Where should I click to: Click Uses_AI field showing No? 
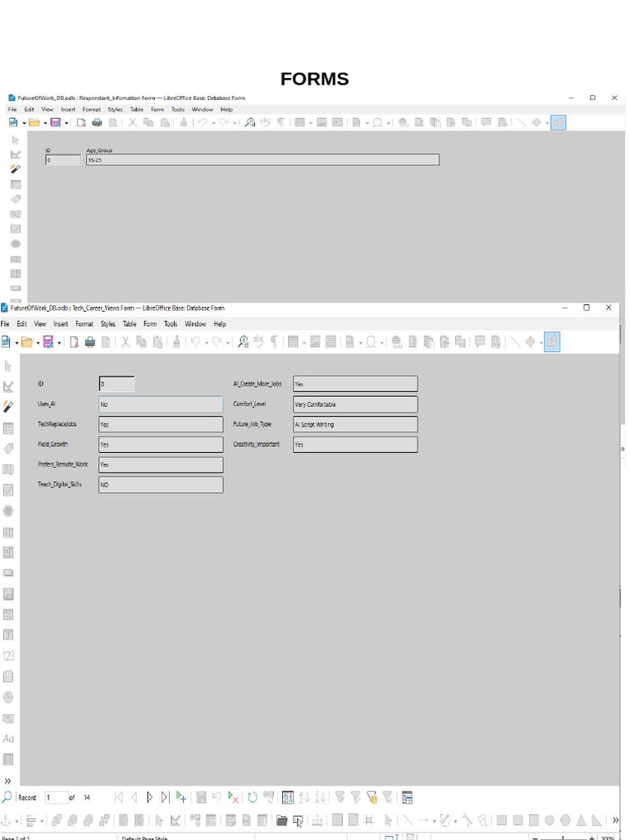point(161,404)
